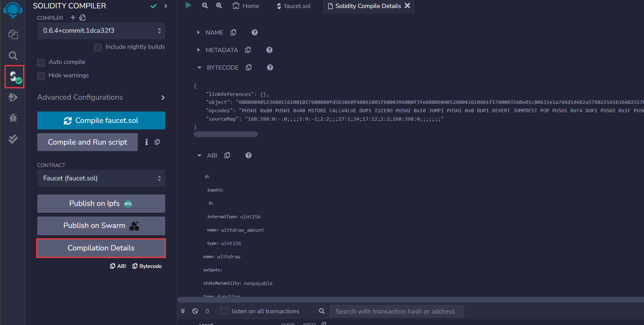The width and height of the screenshot is (644, 325).
Task: Expand the NAME section triangle
Action: [x=198, y=33]
